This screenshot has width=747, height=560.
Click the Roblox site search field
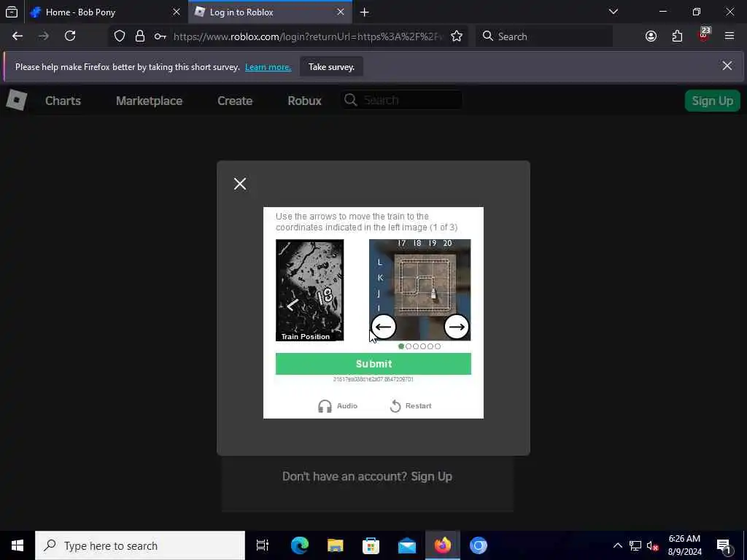pos(402,100)
